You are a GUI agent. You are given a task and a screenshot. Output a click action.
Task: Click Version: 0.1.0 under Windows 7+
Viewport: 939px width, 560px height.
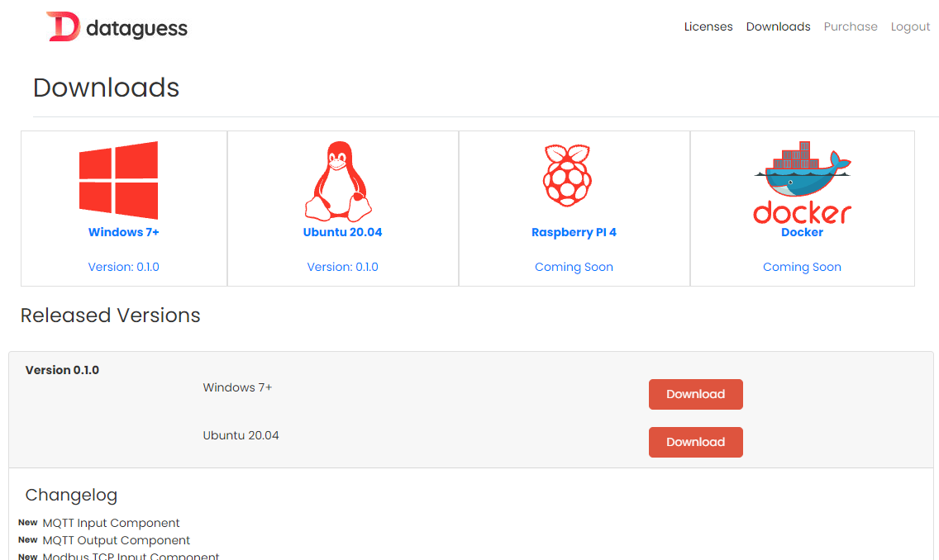pos(124,267)
